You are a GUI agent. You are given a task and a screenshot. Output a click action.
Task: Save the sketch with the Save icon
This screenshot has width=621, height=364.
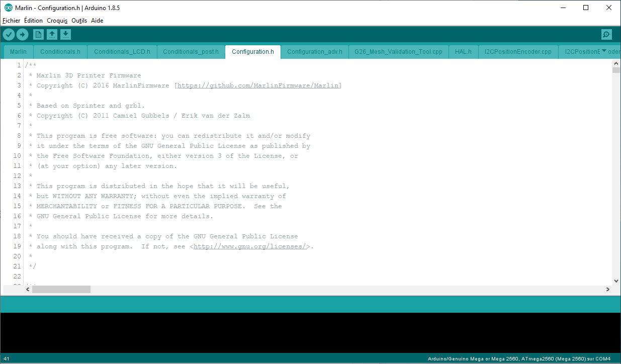coord(66,34)
